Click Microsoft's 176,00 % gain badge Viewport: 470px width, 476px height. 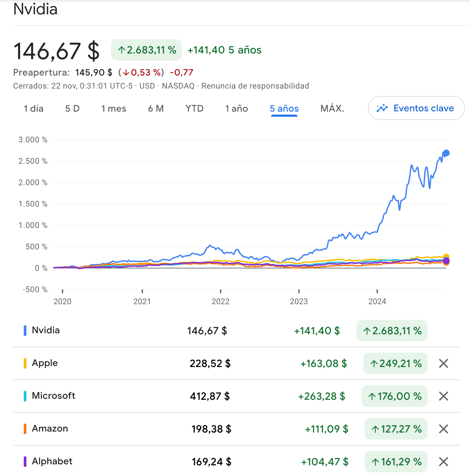(x=394, y=396)
